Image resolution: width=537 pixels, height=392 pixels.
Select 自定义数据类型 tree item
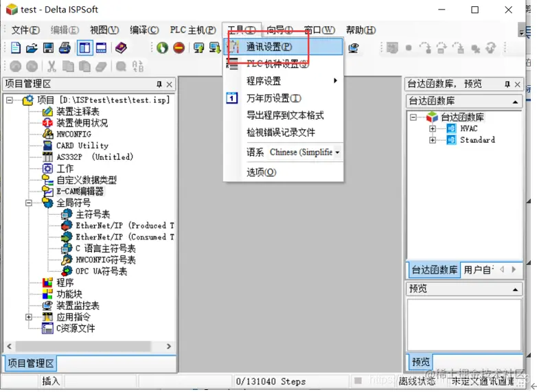pos(87,180)
